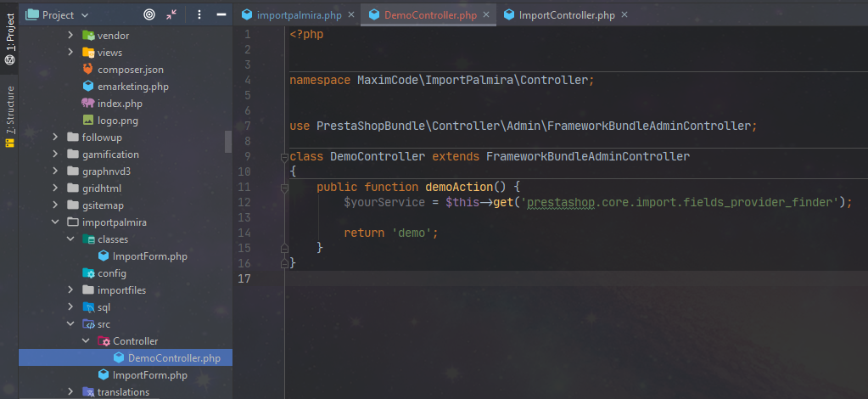Image resolution: width=868 pixels, height=399 pixels.
Task: Expand the views folder
Action: pos(70,53)
